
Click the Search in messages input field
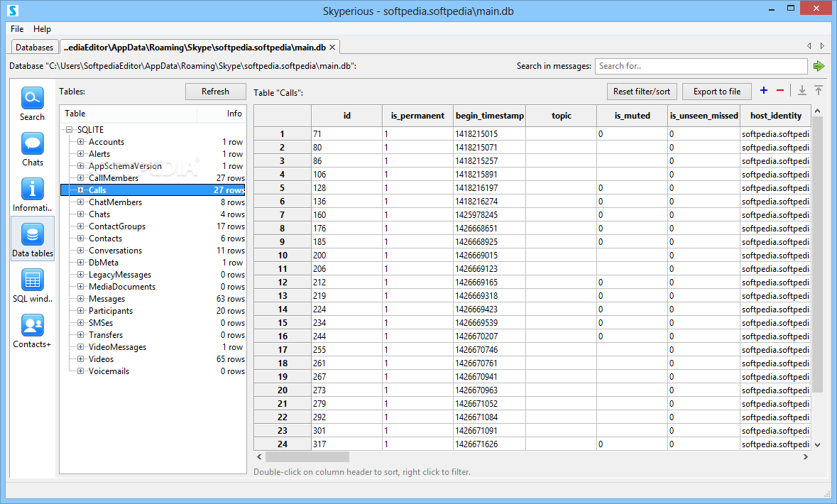pyautogui.click(x=701, y=66)
